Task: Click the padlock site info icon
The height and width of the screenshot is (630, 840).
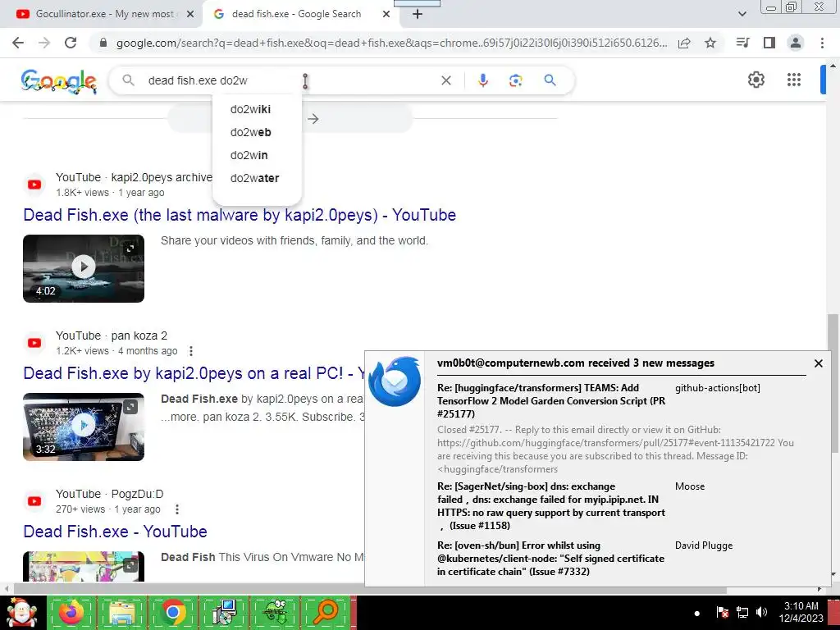Action: pos(103,43)
